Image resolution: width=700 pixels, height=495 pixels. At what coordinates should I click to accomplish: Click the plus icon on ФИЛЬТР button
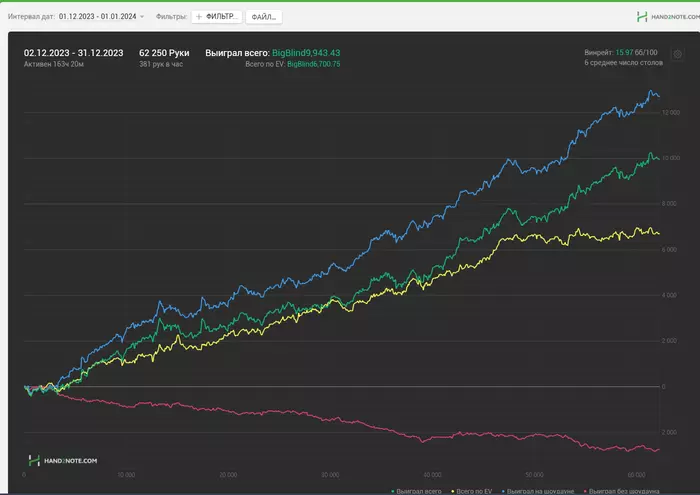(199, 17)
